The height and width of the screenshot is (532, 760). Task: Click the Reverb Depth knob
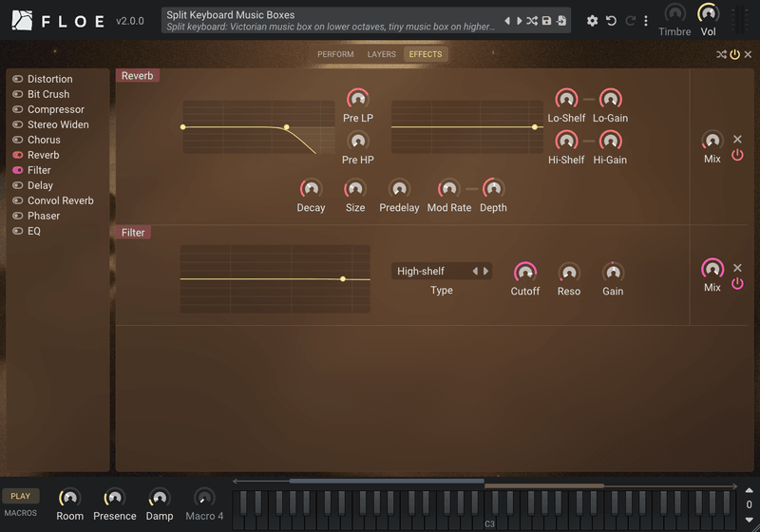pyautogui.click(x=493, y=188)
